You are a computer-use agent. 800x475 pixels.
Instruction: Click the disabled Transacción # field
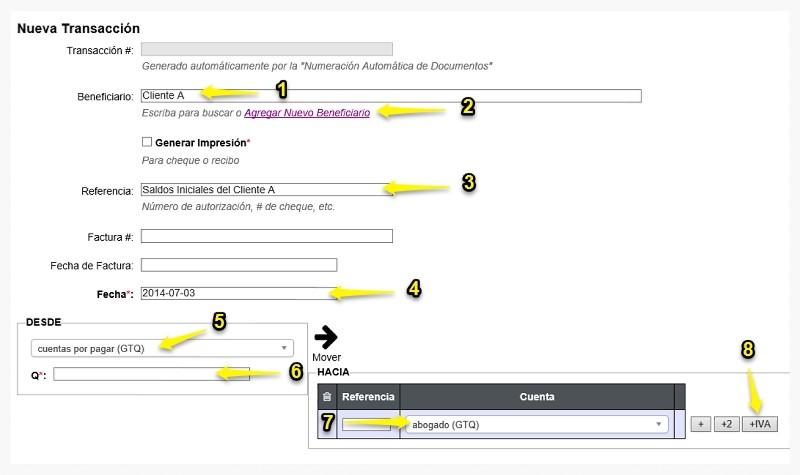267,49
